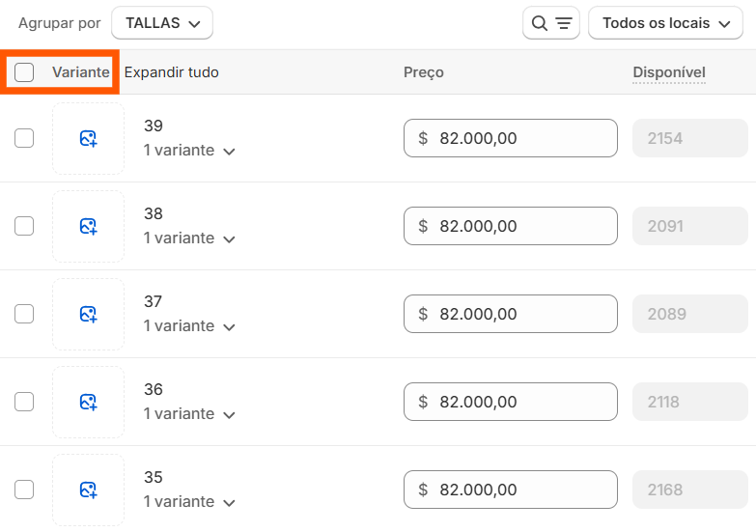Expand the 1 variante row under 35
756x532 pixels.
[189, 502]
